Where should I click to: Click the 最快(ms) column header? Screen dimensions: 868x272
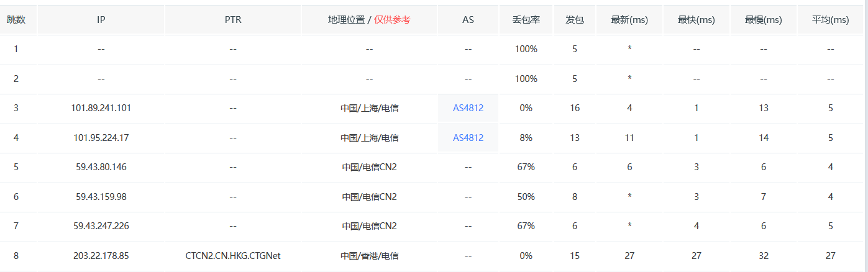pos(697,20)
